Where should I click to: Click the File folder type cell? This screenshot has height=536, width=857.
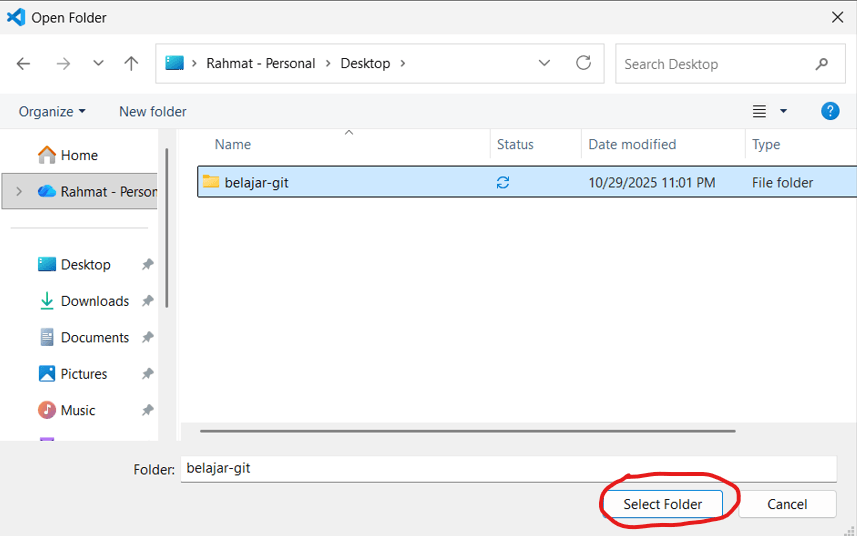(782, 182)
